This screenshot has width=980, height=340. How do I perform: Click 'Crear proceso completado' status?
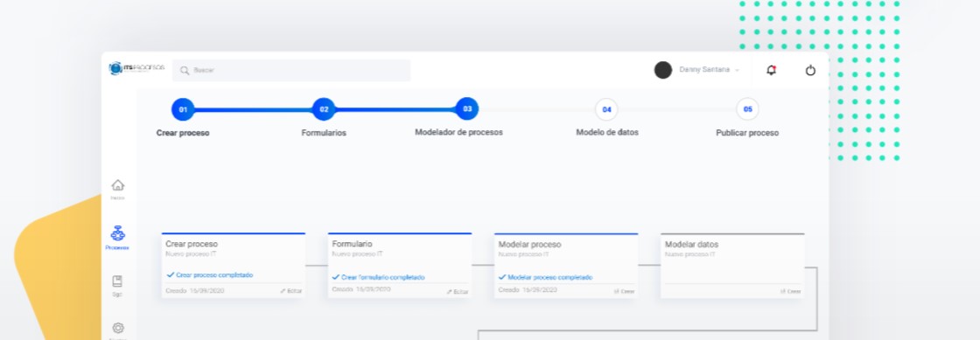point(210,274)
